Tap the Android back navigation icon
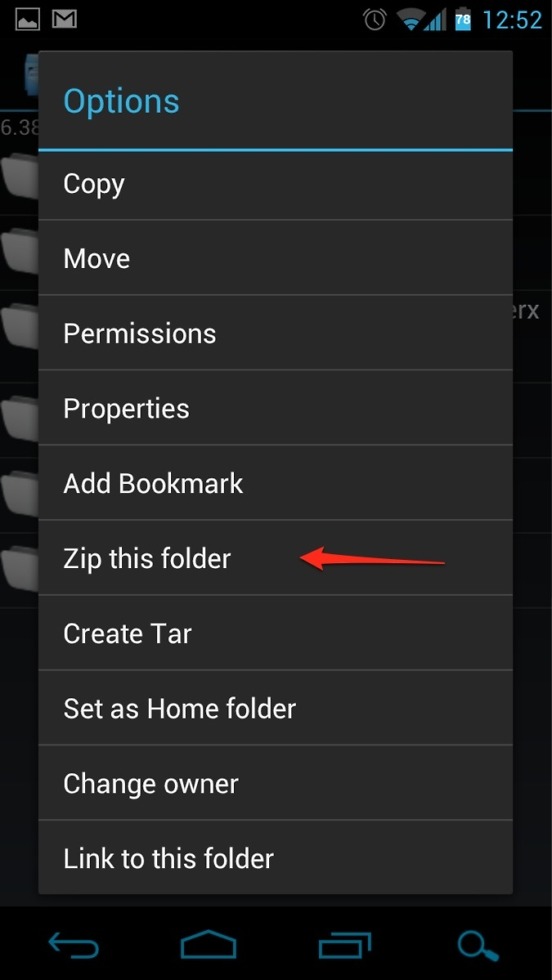552x980 pixels. [73, 946]
